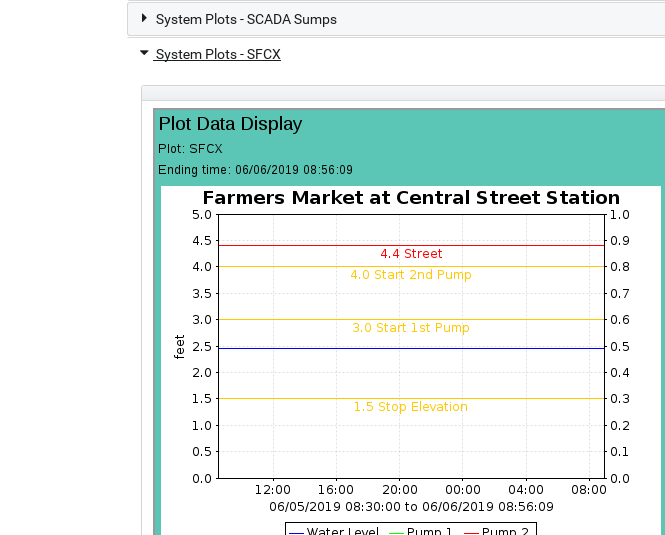
Task: Click the 12:00 time axis tick
Action: [x=272, y=490]
